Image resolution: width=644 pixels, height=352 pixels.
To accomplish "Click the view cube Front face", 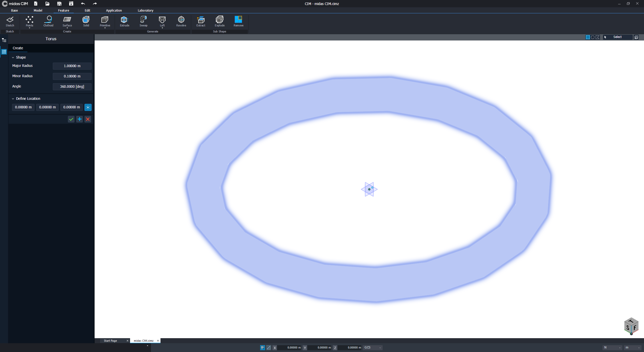I will click(635, 328).
